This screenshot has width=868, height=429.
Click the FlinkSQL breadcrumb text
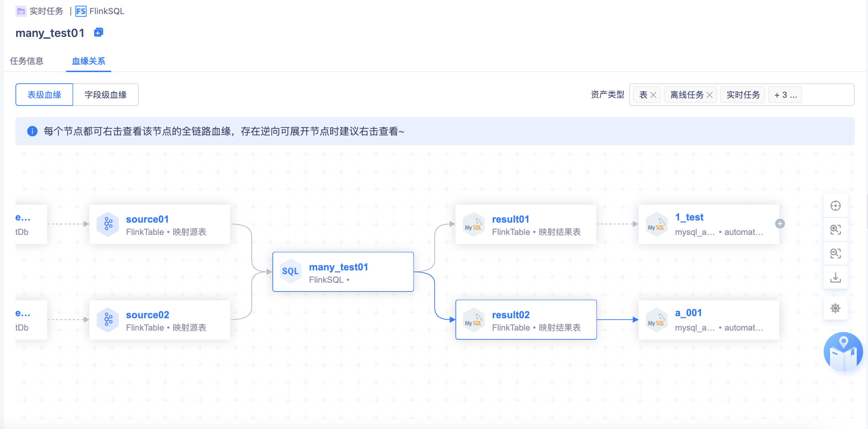click(107, 11)
